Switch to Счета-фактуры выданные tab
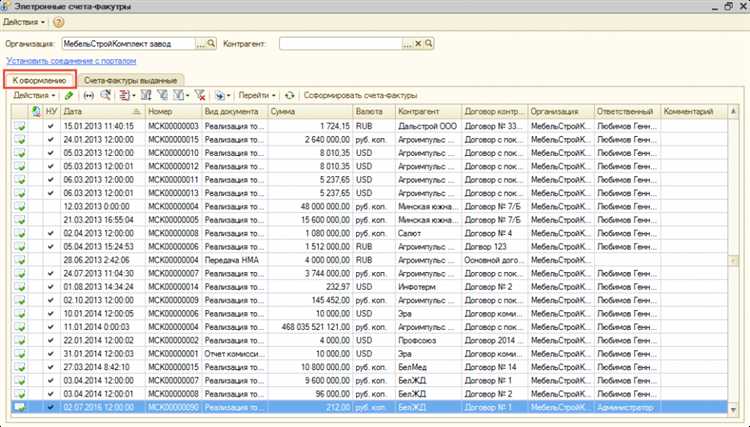Viewport: 750px width, 427px height. click(x=131, y=79)
